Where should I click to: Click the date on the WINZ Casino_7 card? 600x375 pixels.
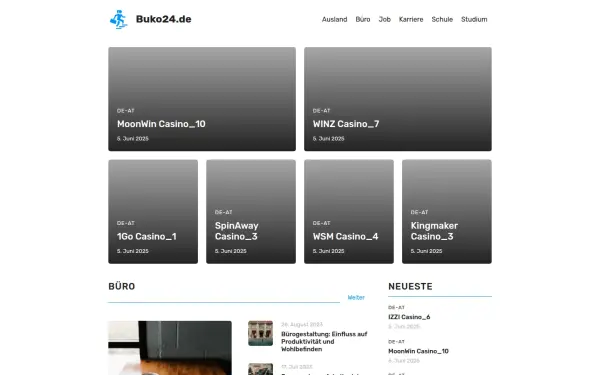328,139
